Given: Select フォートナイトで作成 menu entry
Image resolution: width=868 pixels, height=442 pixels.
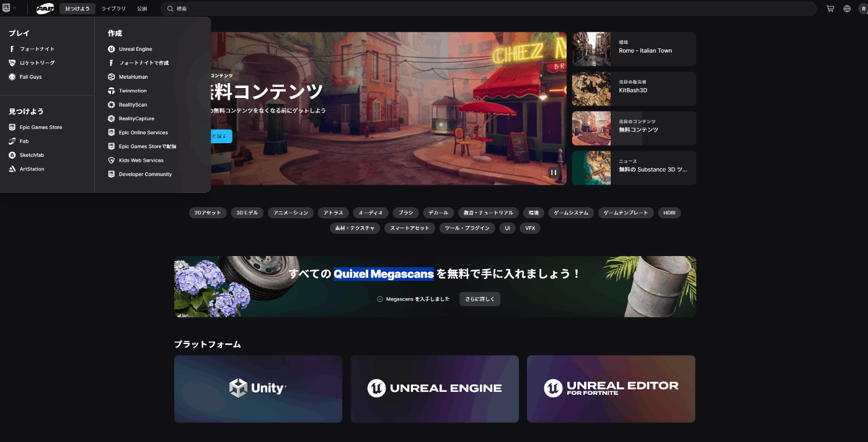Looking at the screenshot, I should (138, 63).
